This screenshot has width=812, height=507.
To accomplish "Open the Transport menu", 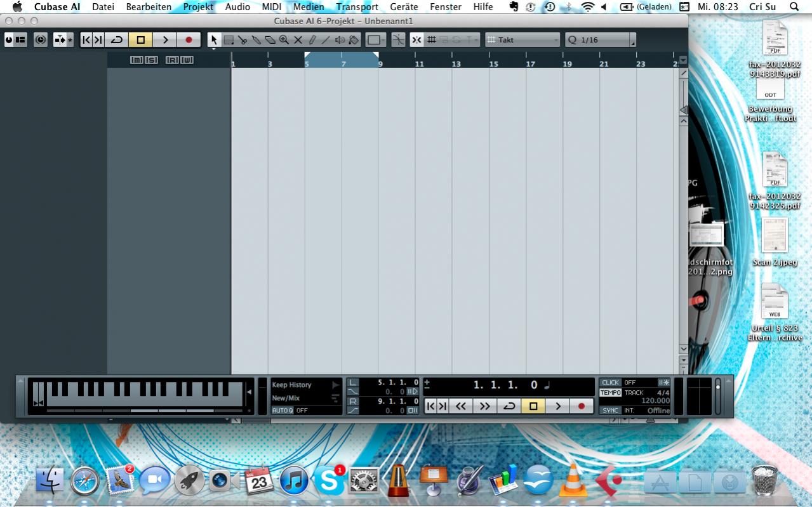I will click(x=357, y=7).
